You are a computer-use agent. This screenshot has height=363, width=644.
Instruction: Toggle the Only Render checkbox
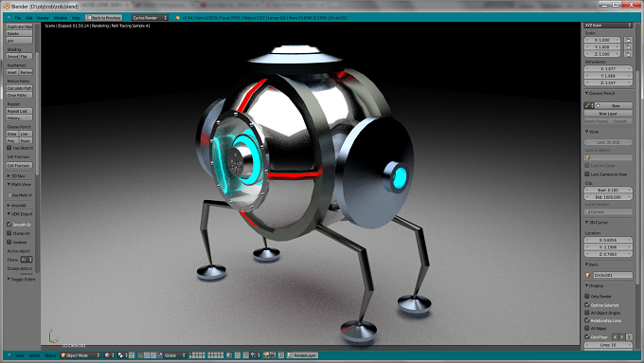pos(587,296)
